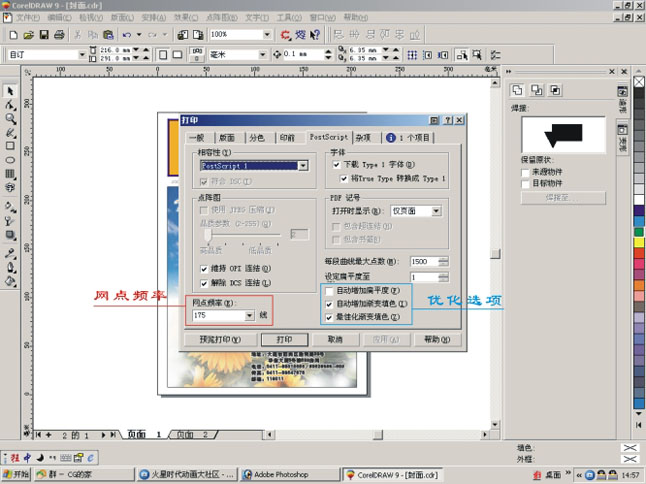This screenshot has width=646, height=484.
Task: Click the Print icon in toolbar
Action: point(59,35)
